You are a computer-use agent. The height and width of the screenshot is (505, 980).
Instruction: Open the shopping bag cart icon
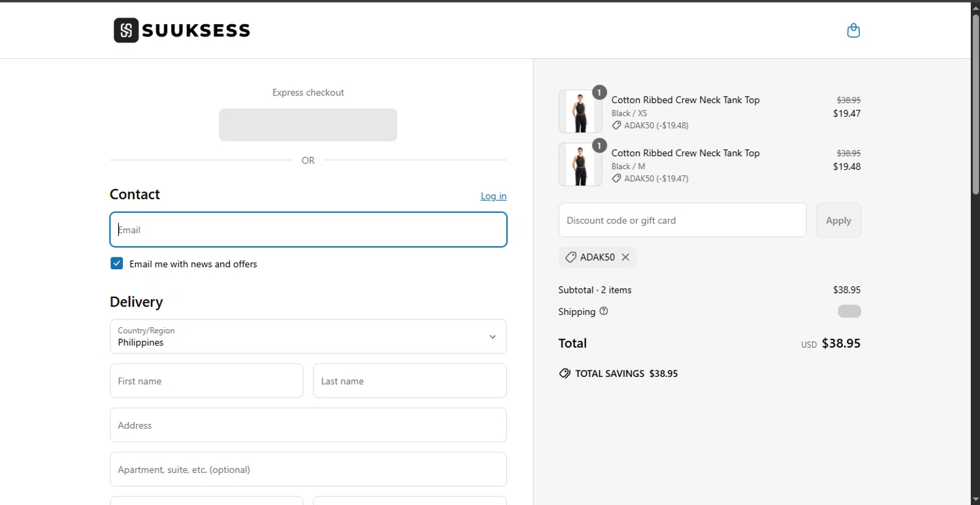853,30
